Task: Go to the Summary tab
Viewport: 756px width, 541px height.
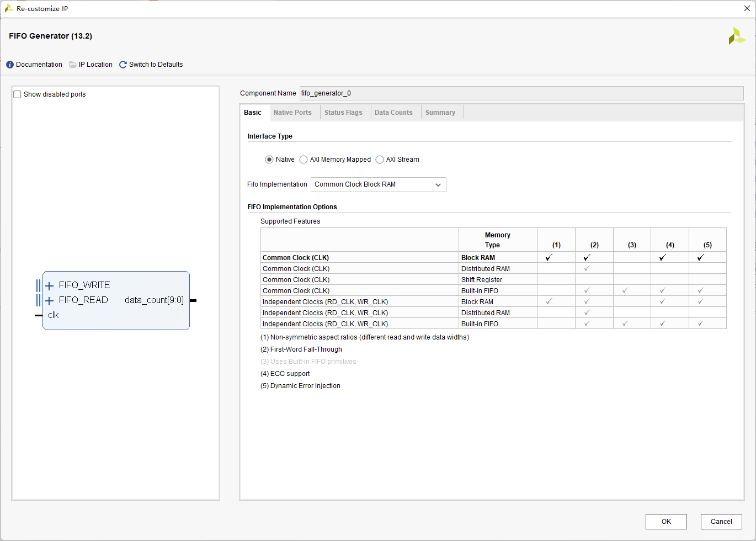Action: [440, 113]
